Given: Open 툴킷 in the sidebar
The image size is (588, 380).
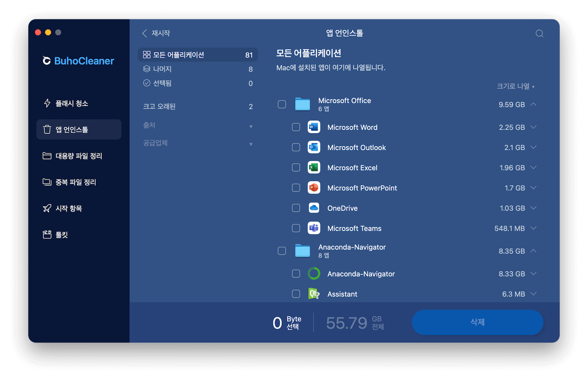Looking at the screenshot, I should (79, 235).
